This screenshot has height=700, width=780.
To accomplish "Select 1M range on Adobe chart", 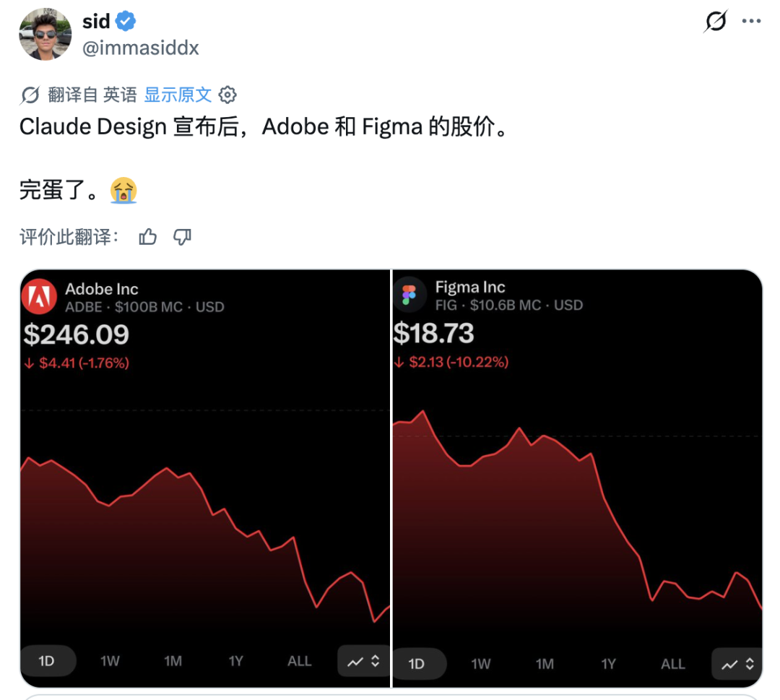I will 173,661.
